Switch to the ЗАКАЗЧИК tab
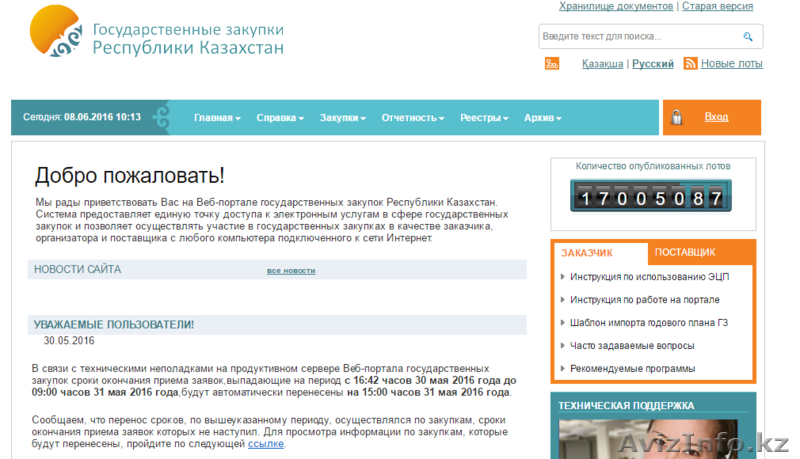This screenshot has width=800, height=459. [x=587, y=253]
